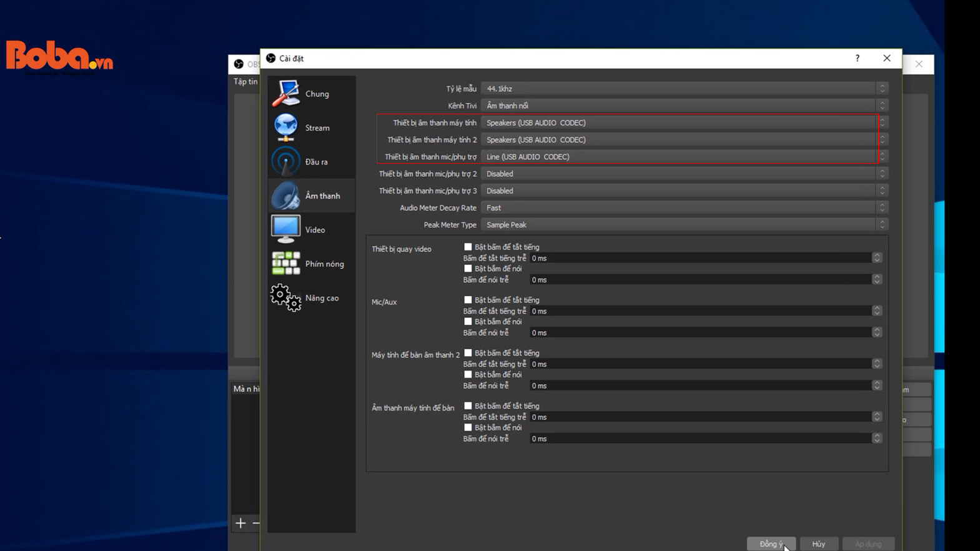980x551 pixels.
Task: Expand the Peak Meter Type dropdown
Action: [x=683, y=225]
